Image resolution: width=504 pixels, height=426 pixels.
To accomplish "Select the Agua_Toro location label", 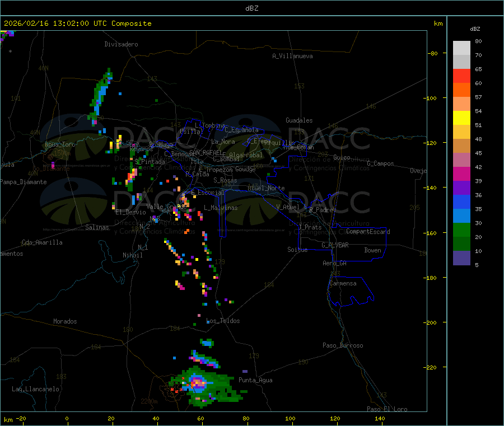I will tap(60, 144).
